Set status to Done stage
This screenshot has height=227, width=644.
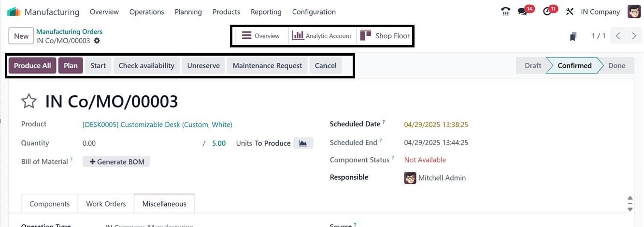pyautogui.click(x=616, y=66)
